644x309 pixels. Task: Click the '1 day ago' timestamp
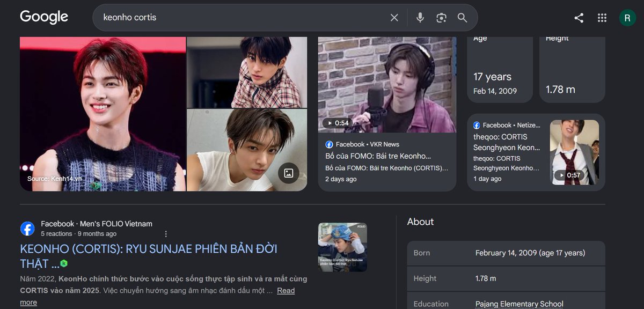coord(487,179)
